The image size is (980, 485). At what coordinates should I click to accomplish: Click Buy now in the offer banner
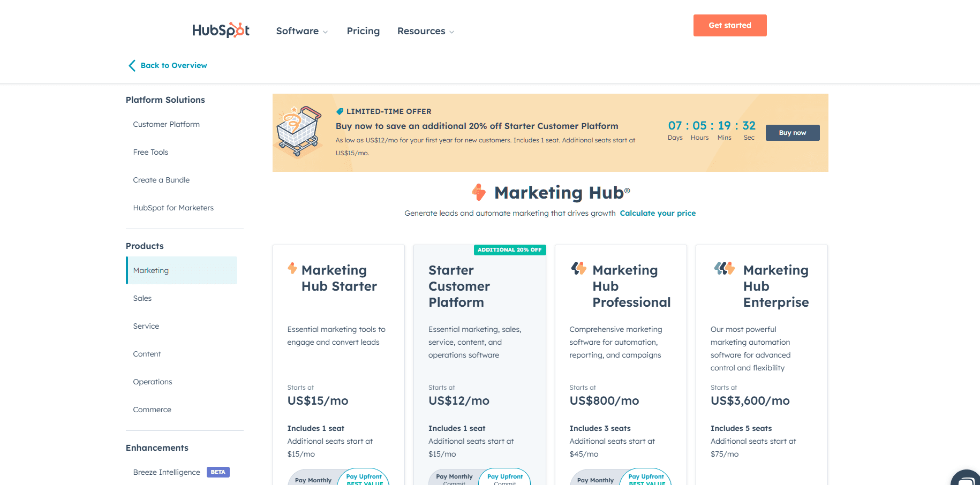793,133
